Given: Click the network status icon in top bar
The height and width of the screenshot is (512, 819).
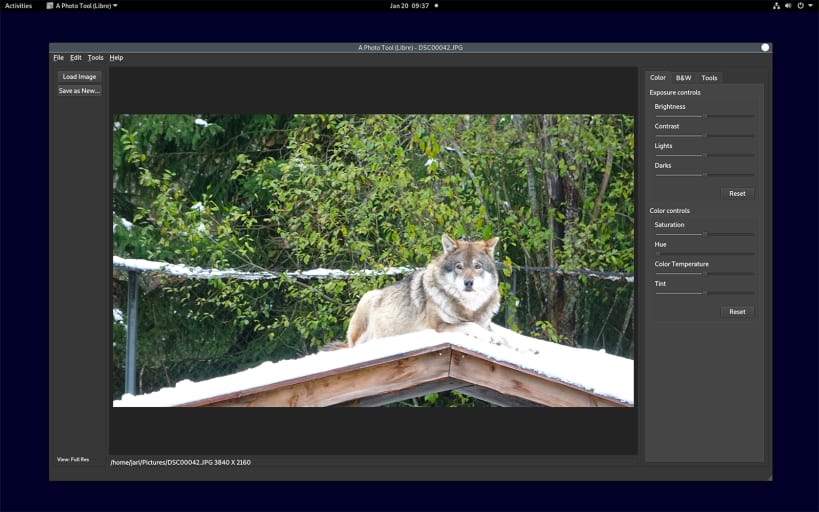Looking at the screenshot, I should point(776,6).
